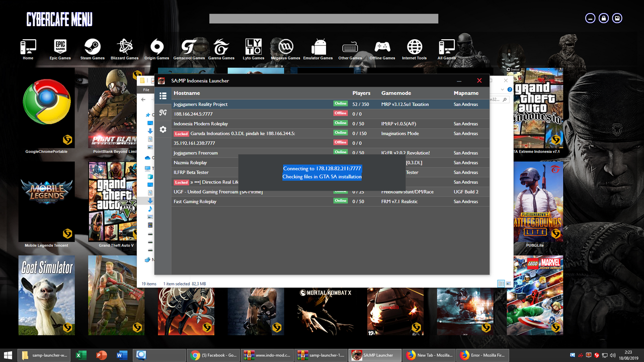The height and width of the screenshot is (362, 644).
Task: Open the Emulator Games category
Action: coord(318,50)
